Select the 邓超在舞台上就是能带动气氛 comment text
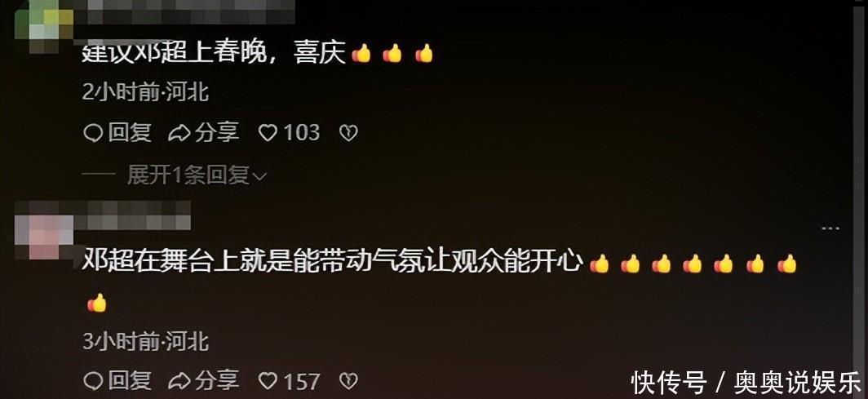Screen dimensions: 868x399 point(333,261)
